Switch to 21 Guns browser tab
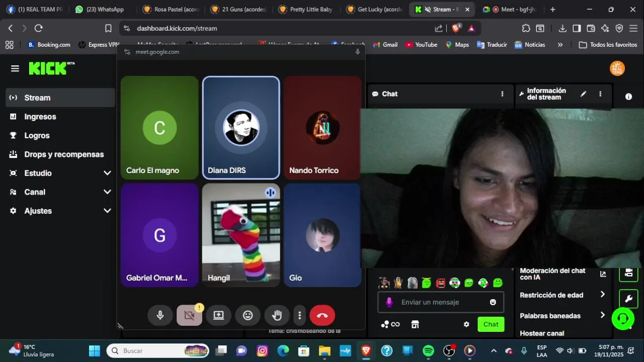 pyautogui.click(x=238, y=10)
